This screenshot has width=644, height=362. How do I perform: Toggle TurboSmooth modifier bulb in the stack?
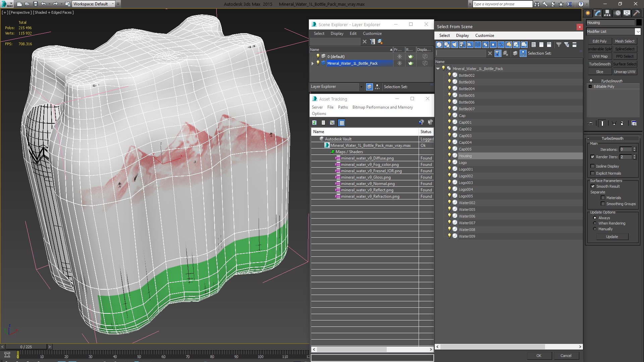coord(591,81)
